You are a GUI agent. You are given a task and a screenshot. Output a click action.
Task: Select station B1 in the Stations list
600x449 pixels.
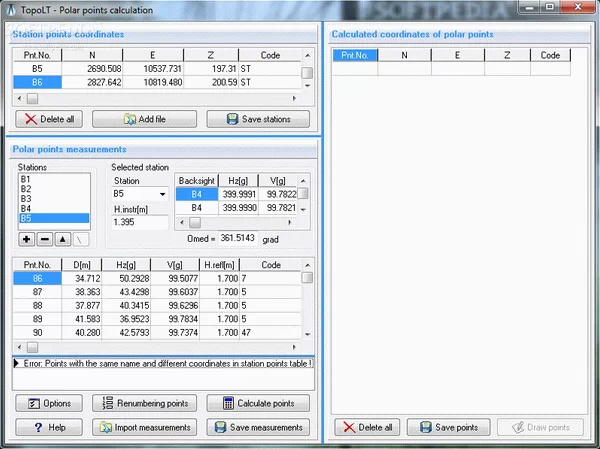[26, 179]
